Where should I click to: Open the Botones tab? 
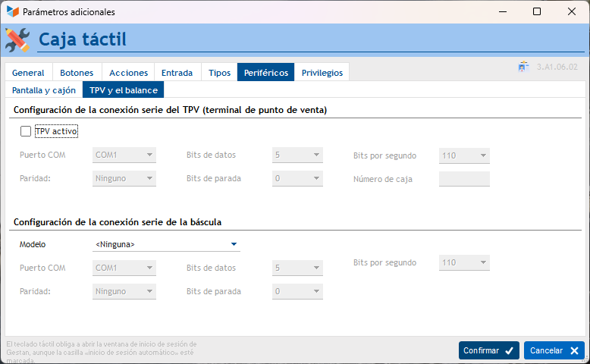(77, 73)
